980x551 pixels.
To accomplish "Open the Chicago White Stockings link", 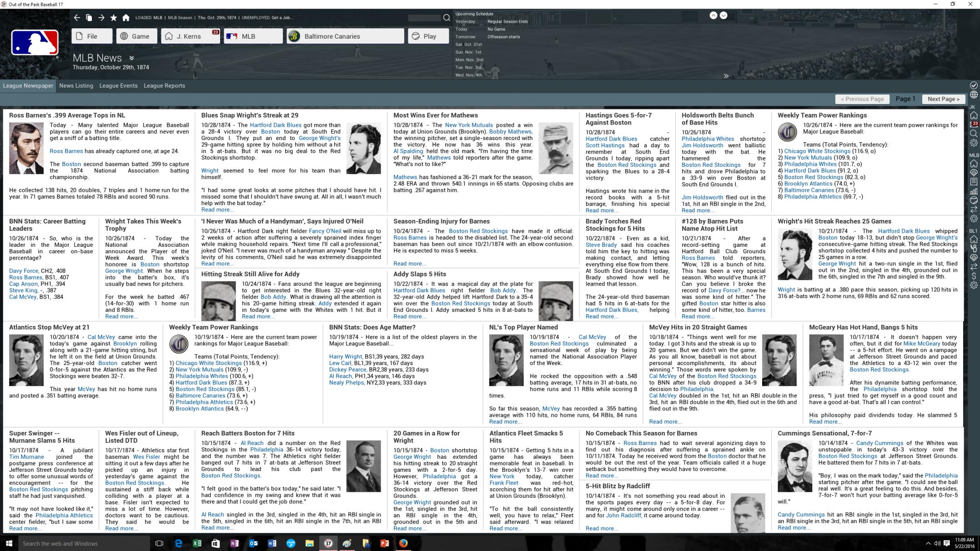I will coord(817,151).
